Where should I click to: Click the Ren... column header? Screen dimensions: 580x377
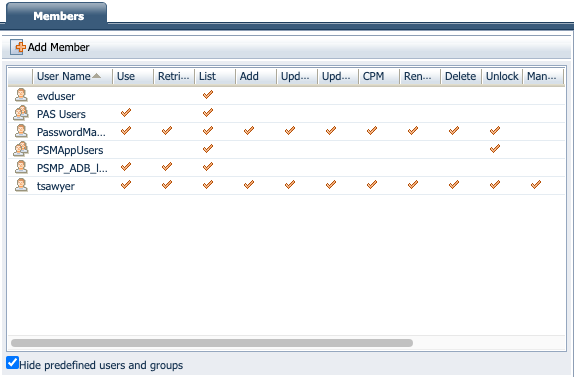(420, 76)
